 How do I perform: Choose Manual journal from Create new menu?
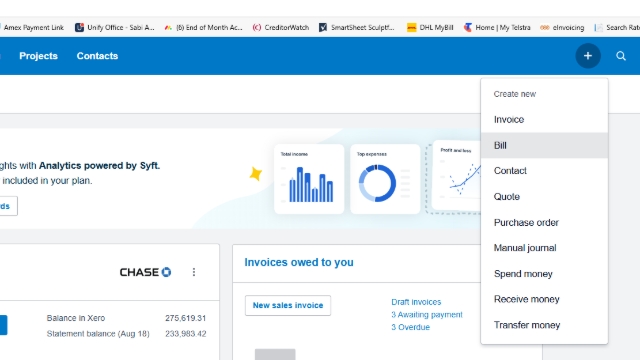[x=544, y=248]
